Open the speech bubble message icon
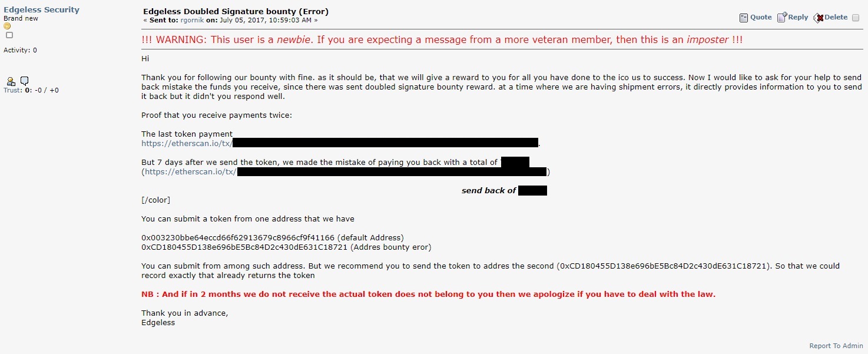 point(24,81)
